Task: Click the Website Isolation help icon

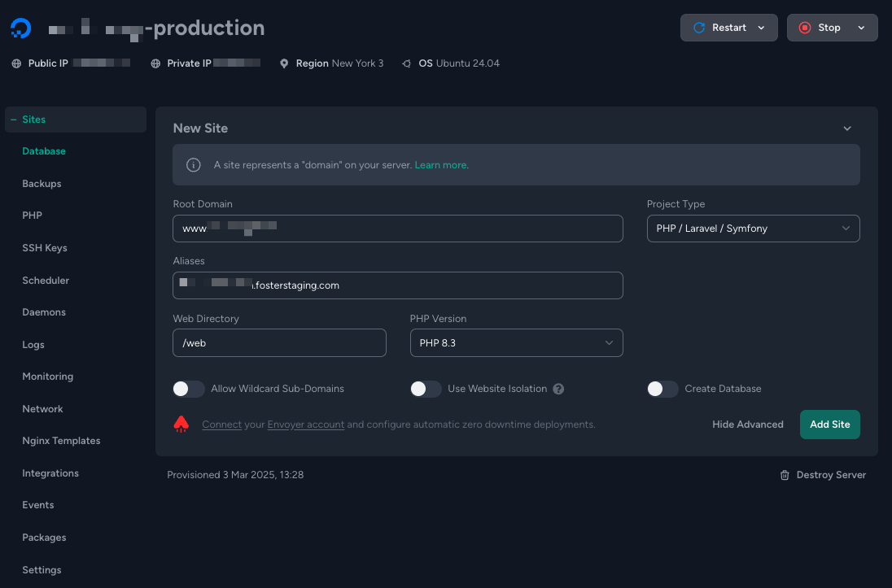Action: pyautogui.click(x=558, y=389)
